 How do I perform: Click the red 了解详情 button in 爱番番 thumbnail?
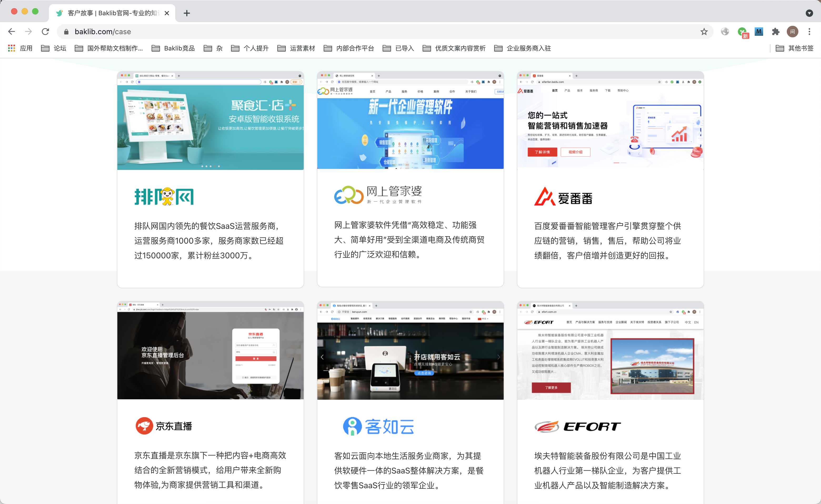[542, 152]
